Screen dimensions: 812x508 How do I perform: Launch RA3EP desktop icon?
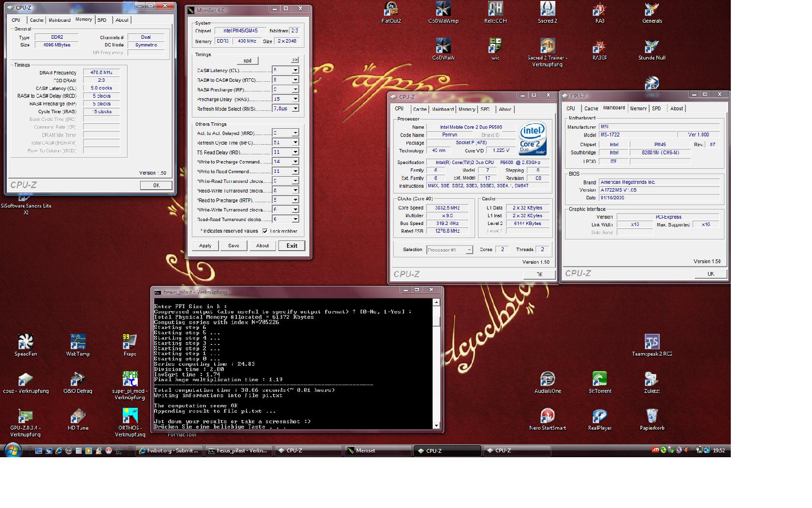pos(600,49)
